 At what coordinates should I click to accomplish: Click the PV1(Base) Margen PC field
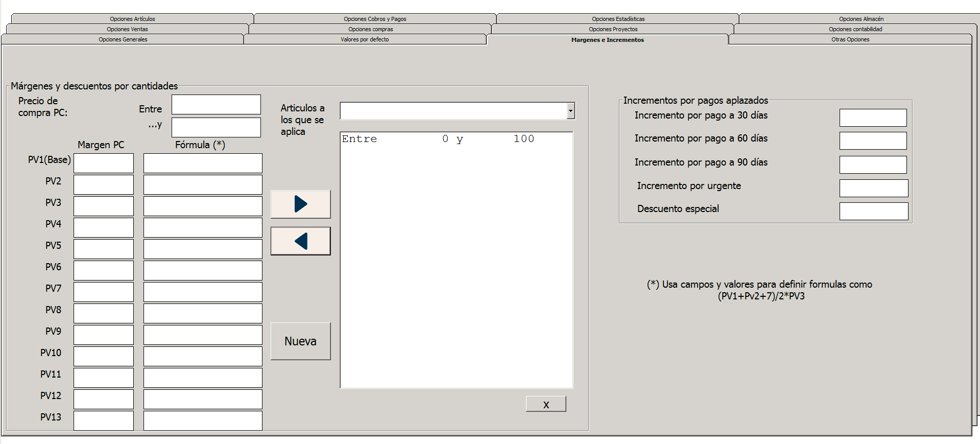tap(104, 163)
